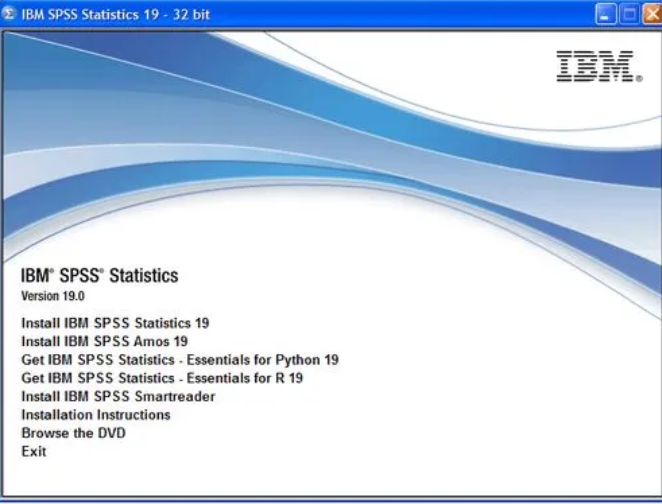Screen dimensions: 662x504
Task: Click the IBM SPSS Statistics heading
Action: coord(100,276)
